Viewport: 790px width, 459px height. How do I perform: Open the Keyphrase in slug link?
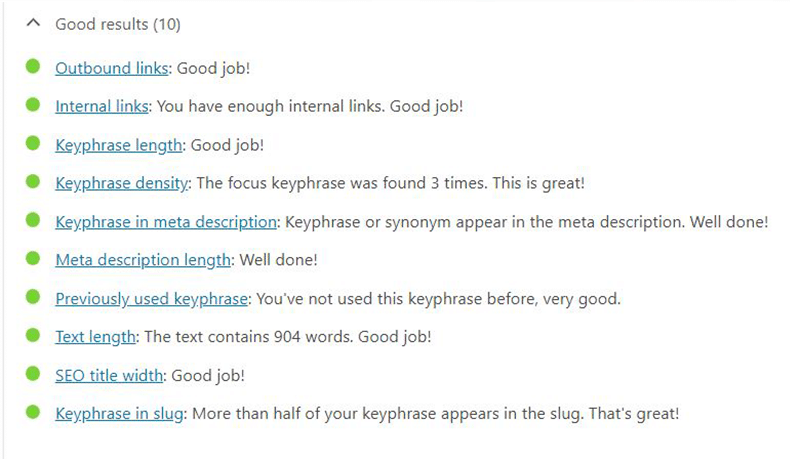120,414
